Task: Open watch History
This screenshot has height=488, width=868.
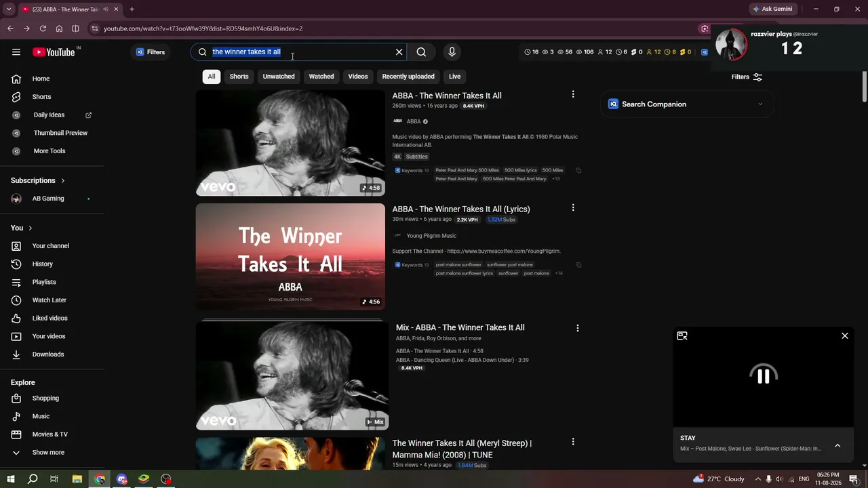Action: [x=53, y=264]
